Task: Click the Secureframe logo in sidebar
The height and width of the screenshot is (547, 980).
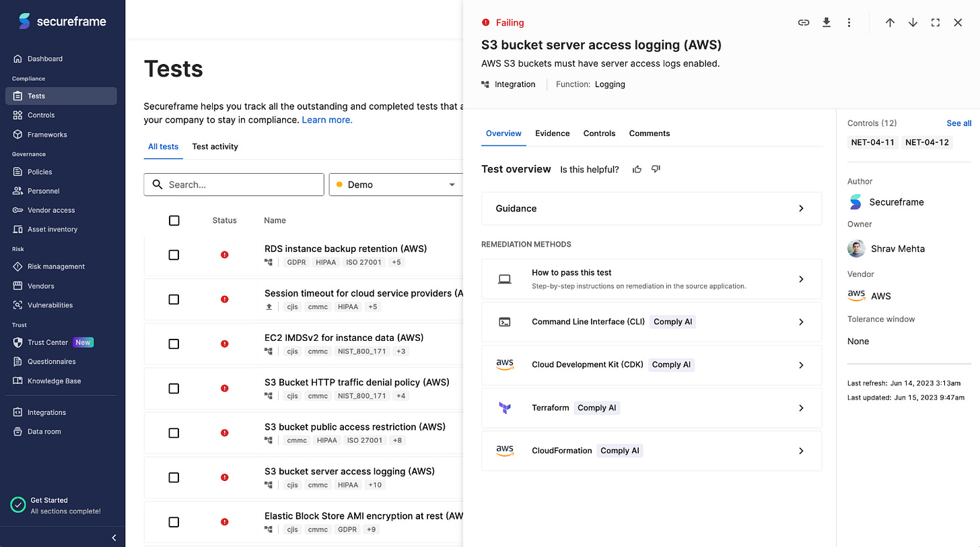Action: pos(62,21)
